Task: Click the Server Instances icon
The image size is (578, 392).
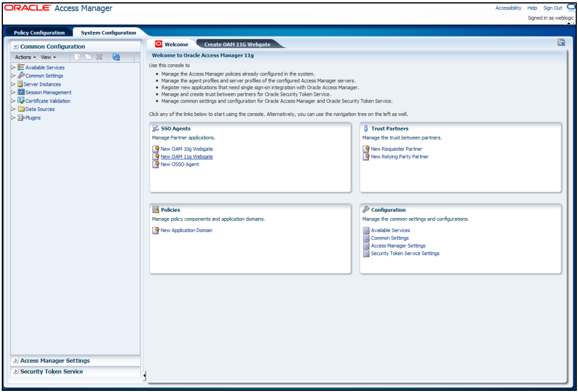Action: pos(20,84)
